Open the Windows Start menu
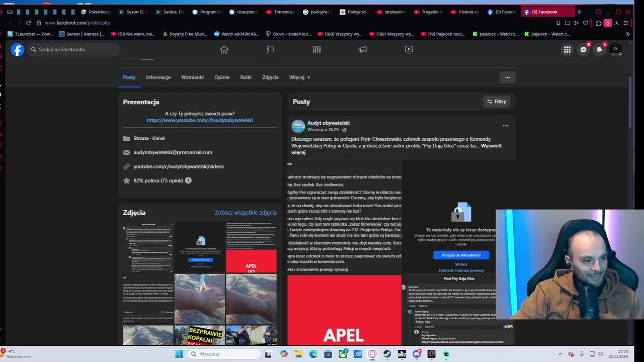The height and width of the screenshot is (362, 644). coord(179,354)
